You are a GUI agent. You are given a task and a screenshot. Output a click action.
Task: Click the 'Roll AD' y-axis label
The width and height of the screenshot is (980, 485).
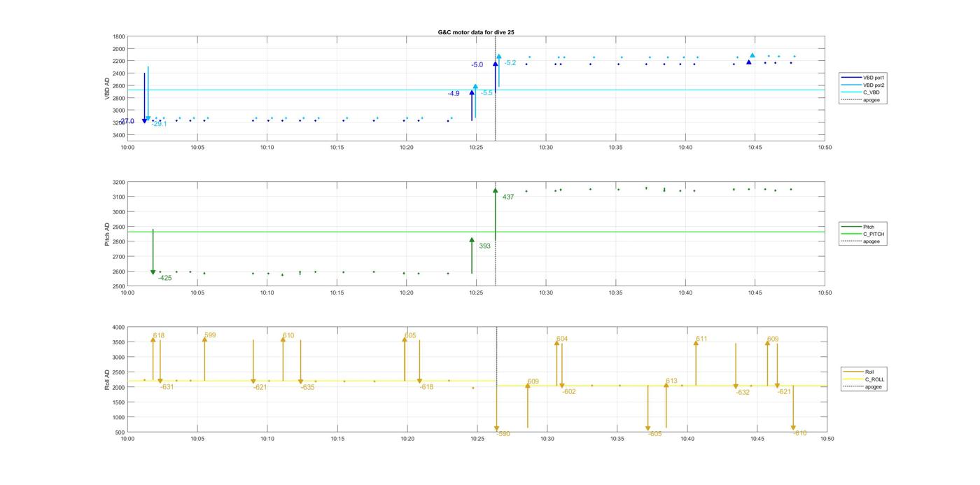(107, 379)
